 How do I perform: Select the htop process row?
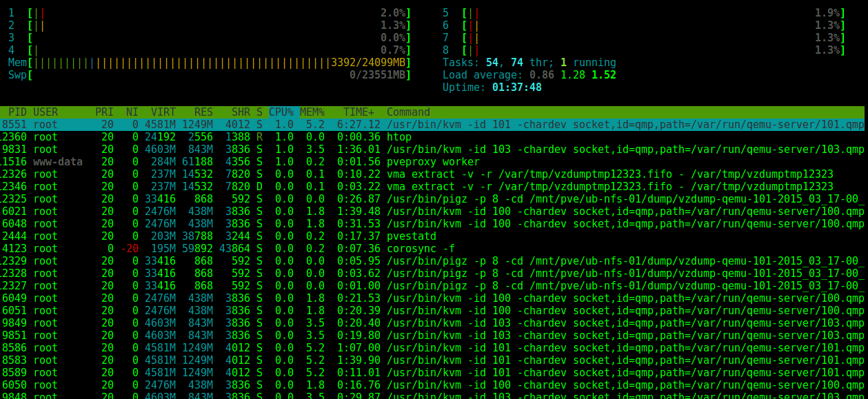(276, 136)
